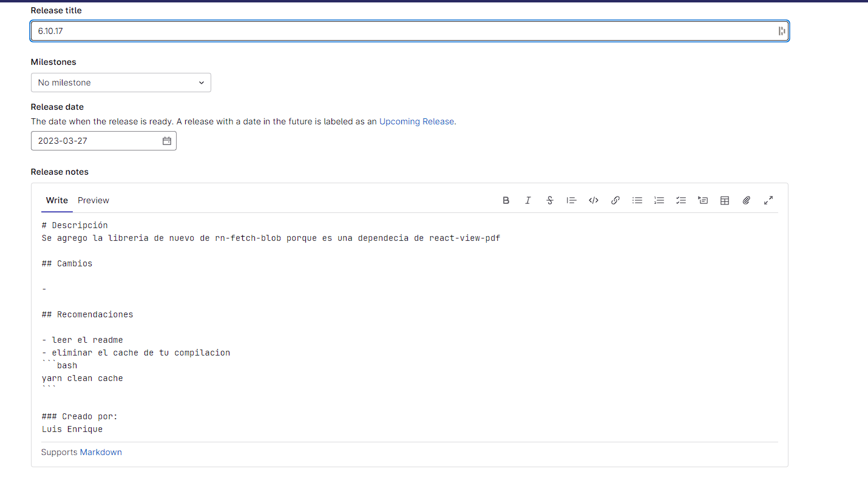Focus the Release title field showing 6.10.17
The width and height of the screenshot is (868, 483).
[x=410, y=31]
